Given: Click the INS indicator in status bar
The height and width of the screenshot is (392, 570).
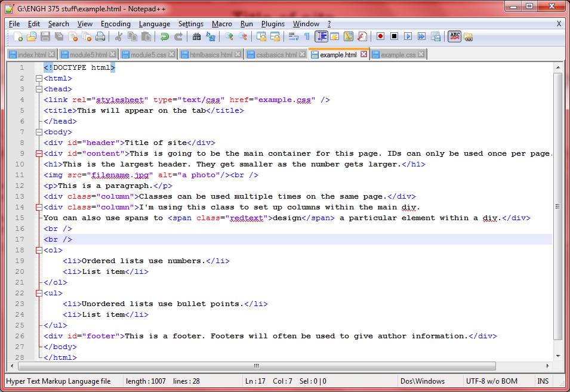Looking at the screenshot, I should (543, 381).
